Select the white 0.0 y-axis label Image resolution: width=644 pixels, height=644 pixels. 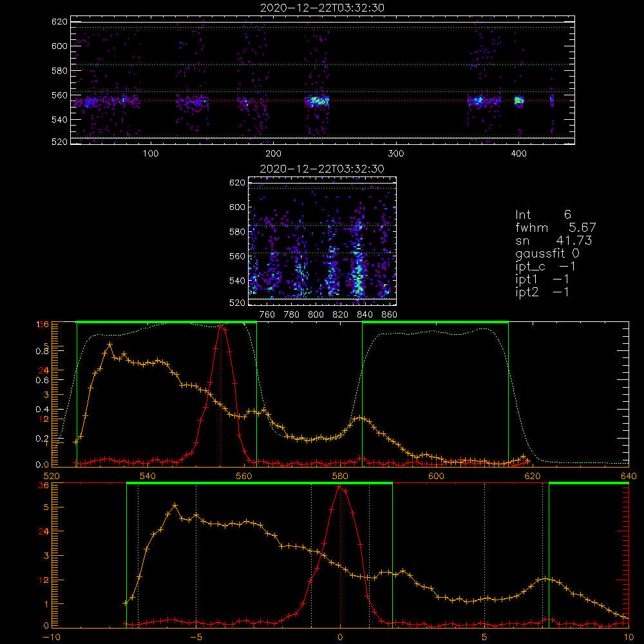[x=43, y=465]
